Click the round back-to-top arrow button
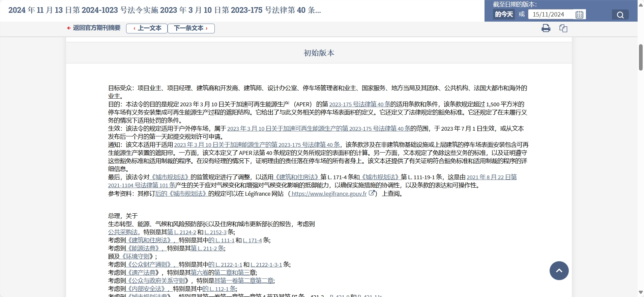The width and height of the screenshot is (644, 297). 559,271
